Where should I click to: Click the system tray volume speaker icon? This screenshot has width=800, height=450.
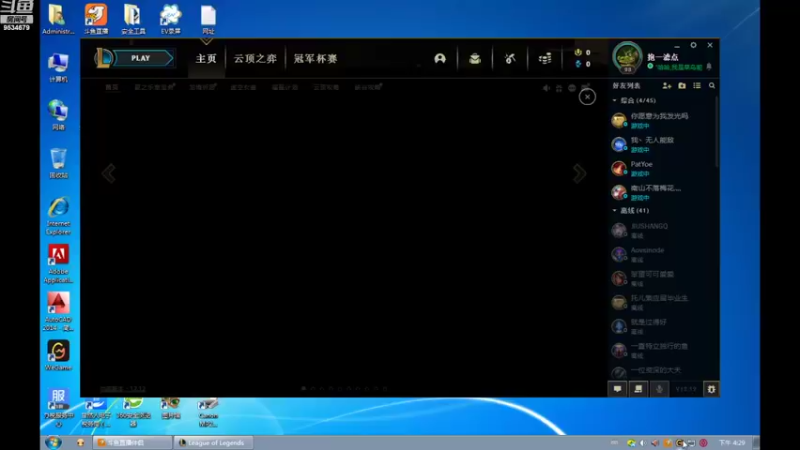tap(642, 443)
